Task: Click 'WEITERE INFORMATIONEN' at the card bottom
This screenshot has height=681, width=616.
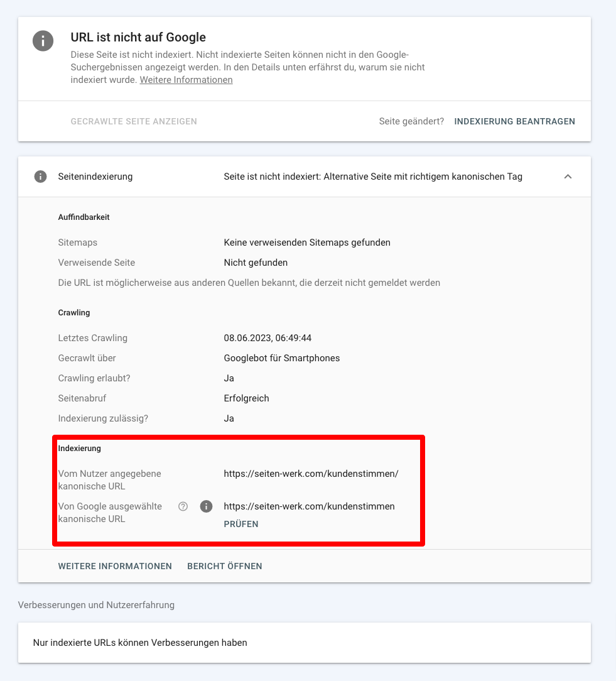Action: [115, 566]
